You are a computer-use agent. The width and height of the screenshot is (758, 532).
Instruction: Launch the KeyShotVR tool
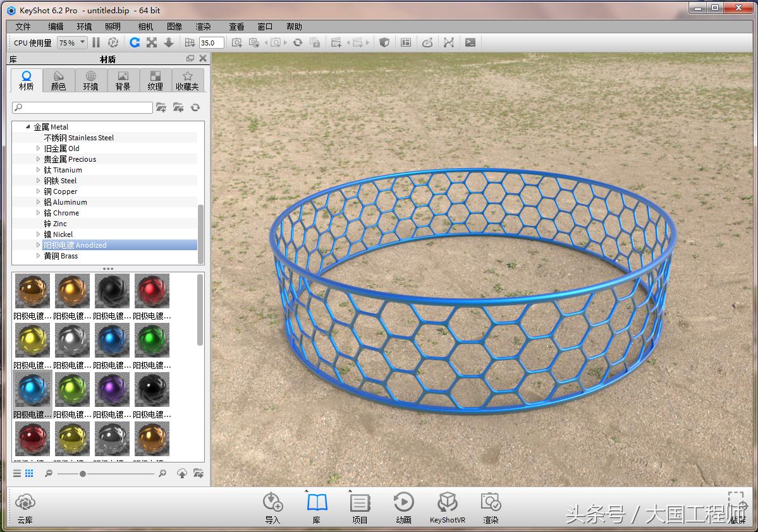click(x=448, y=505)
